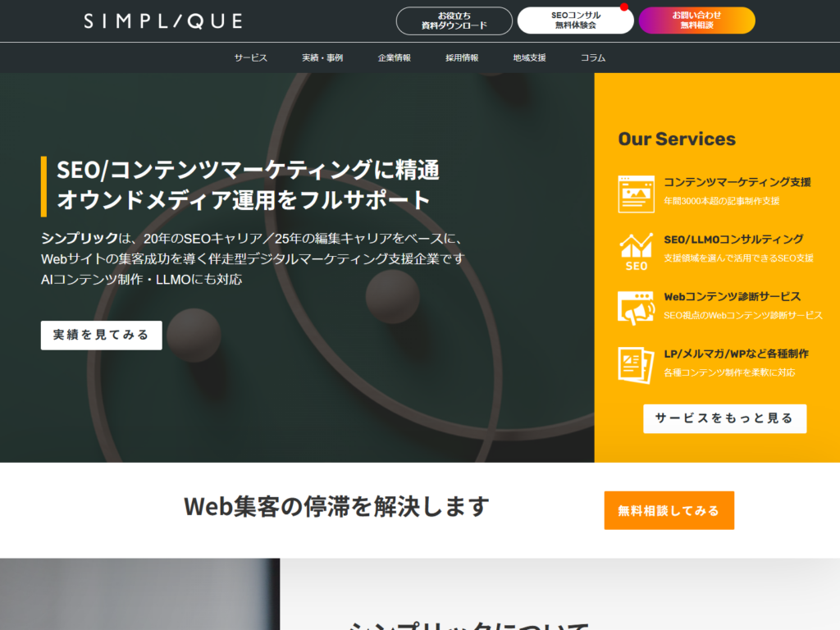Select 採用情報 in the navigation bar
The width and height of the screenshot is (840, 630).
coord(462,57)
